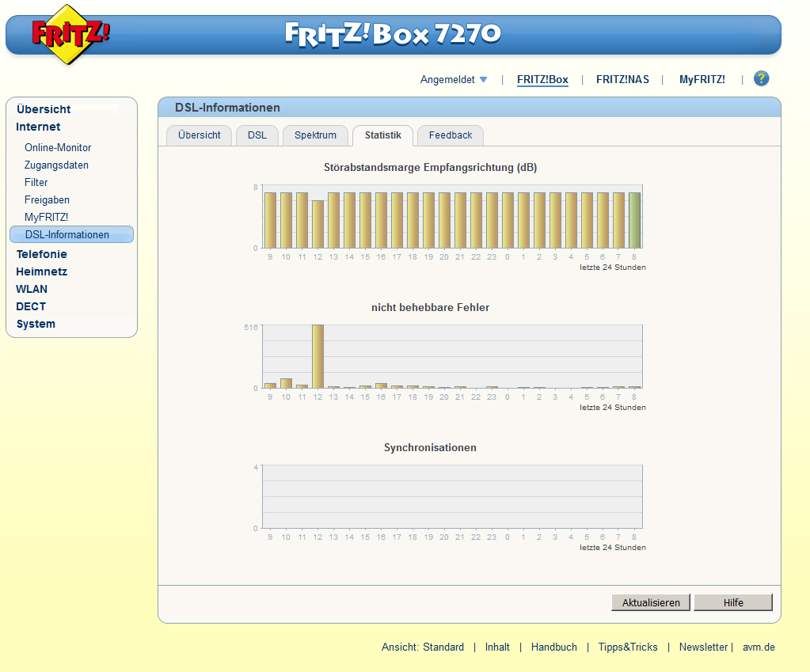
Task: Switch to the DSL tab
Action: tap(257, 135)
